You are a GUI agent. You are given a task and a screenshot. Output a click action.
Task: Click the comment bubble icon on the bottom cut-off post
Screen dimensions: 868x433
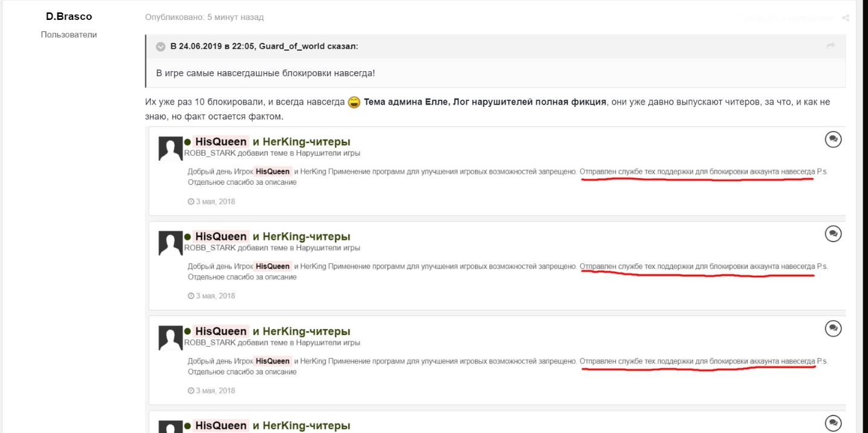pyautogui.click(x=833, y=423)
